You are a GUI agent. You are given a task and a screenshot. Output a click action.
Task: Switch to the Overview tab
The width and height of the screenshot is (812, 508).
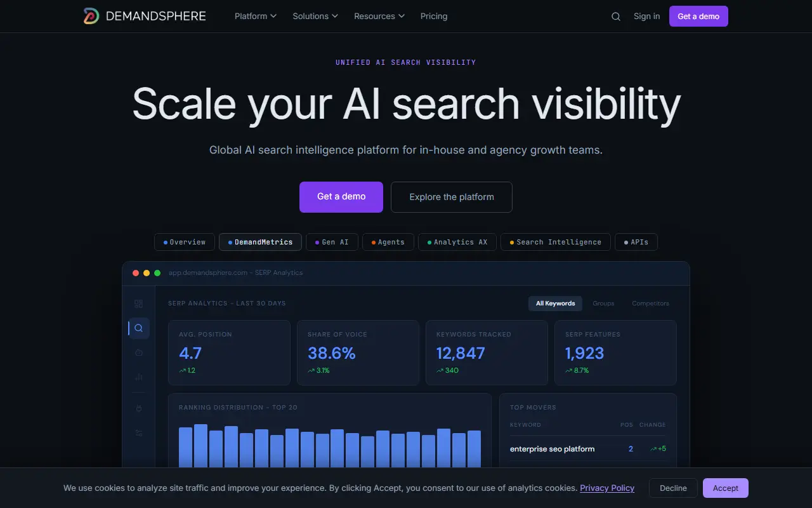pyautogui.click(x=185, y=242)
